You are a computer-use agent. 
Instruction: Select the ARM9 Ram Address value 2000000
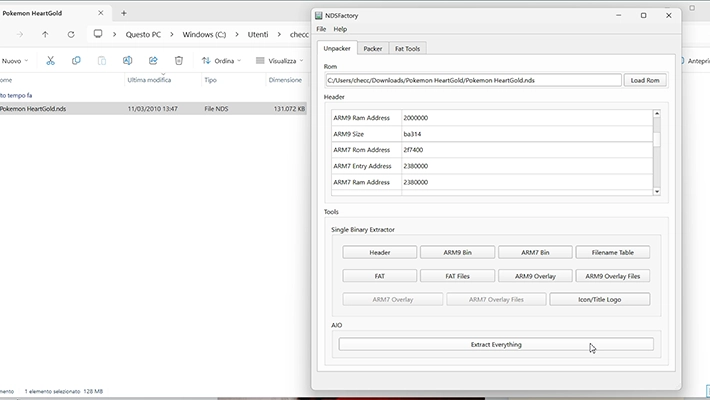pos(527,118)
